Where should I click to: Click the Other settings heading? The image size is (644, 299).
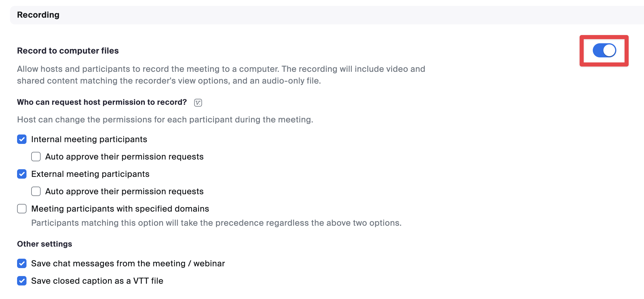45,244
